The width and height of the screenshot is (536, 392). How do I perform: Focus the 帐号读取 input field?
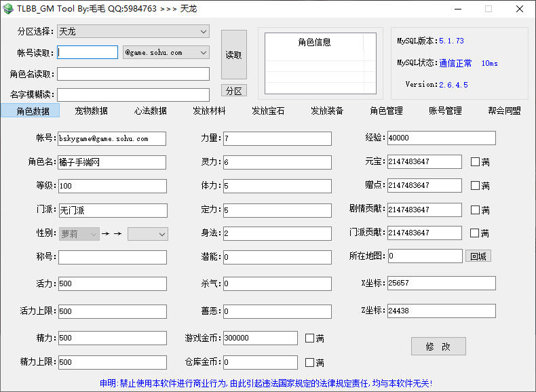(88, 52)
